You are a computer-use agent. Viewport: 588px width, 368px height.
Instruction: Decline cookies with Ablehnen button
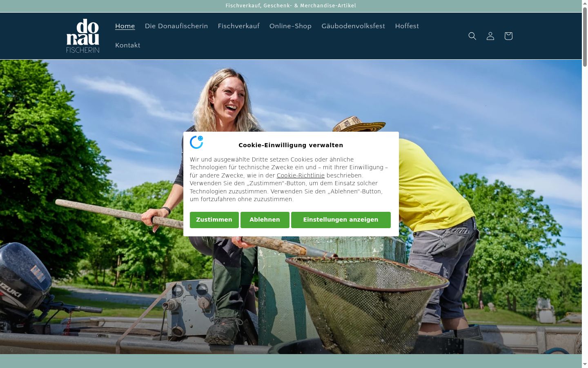(265, 220)
